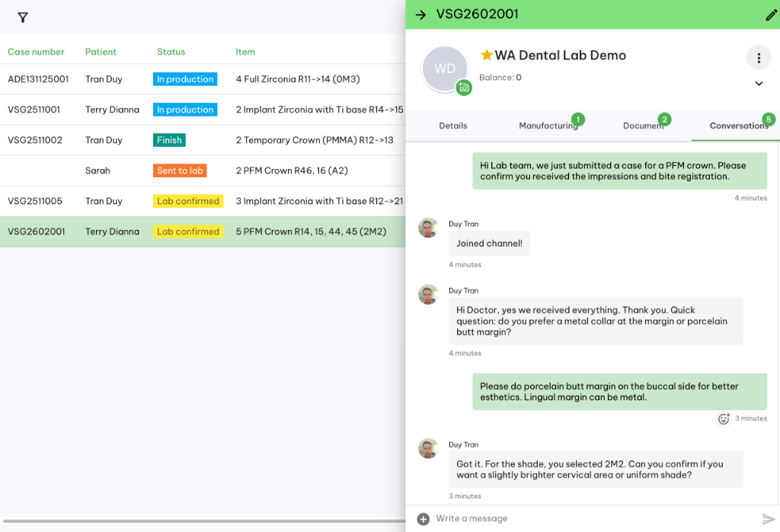Image resolution: width=780 pixels, height=532 pixels.
Task: Attach content using the plus button
Action: 423,518
